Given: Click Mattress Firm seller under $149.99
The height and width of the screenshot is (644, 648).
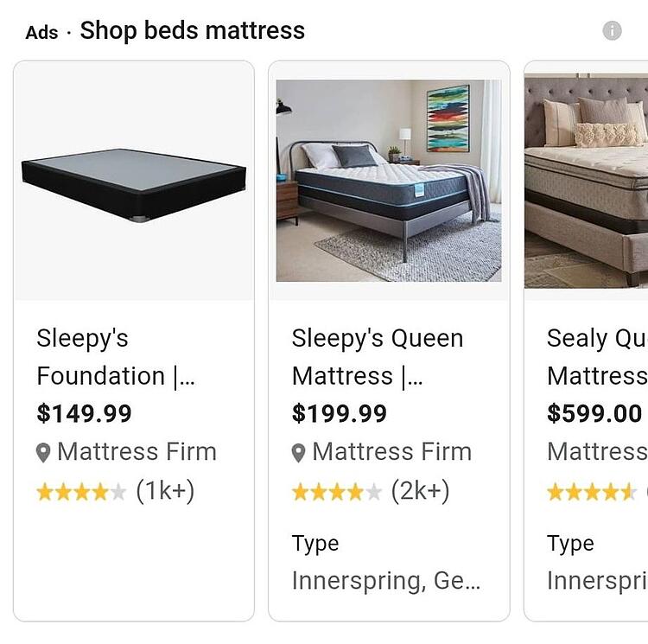Looking at the screenshot, I should (137, 452).
